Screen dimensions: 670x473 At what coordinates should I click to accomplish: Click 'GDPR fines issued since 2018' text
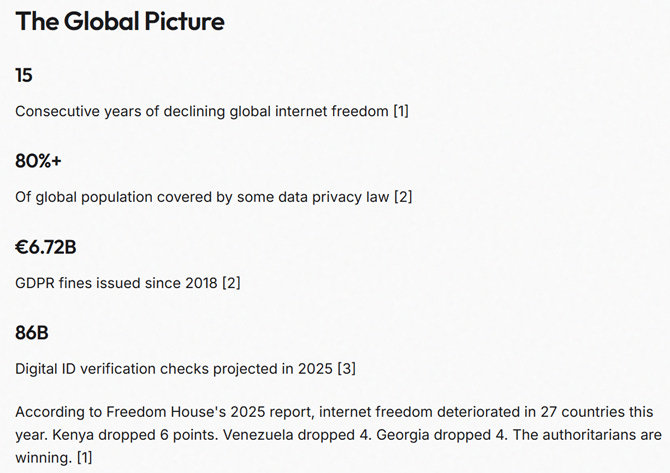[116, 283]
